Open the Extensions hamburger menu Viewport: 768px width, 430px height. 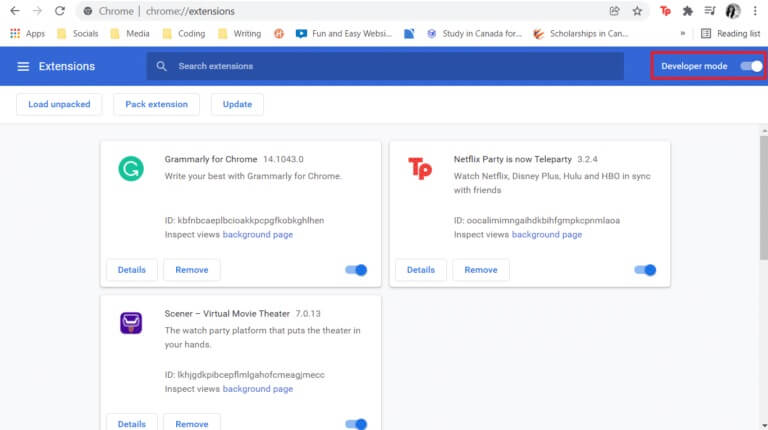pos(23,66)
